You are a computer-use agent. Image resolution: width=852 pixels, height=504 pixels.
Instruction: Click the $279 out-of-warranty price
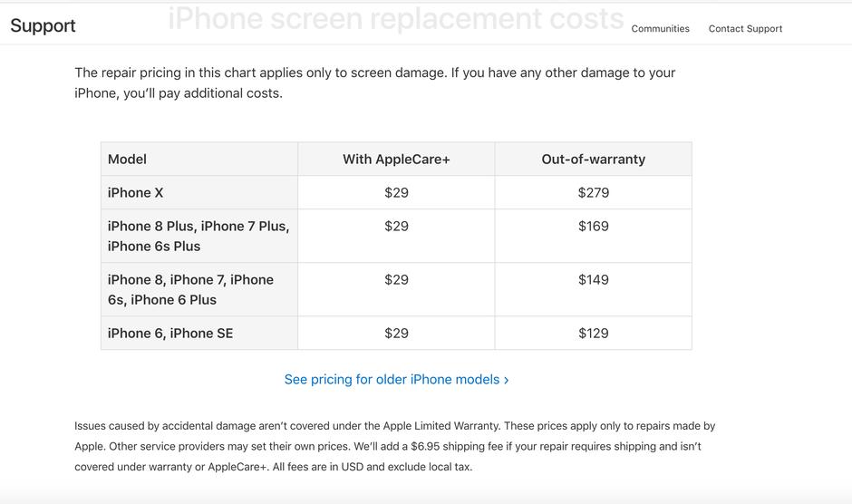point(594,193)
